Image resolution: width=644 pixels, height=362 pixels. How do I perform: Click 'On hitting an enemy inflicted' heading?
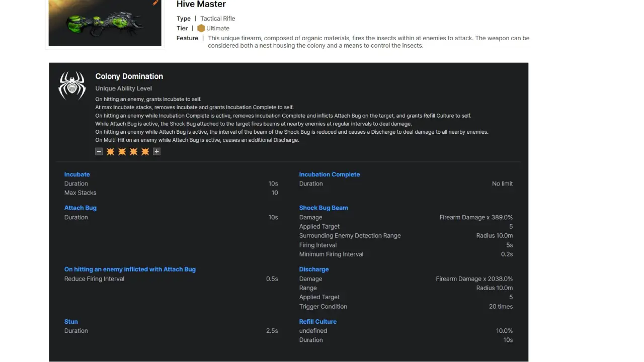click(130, 269)
